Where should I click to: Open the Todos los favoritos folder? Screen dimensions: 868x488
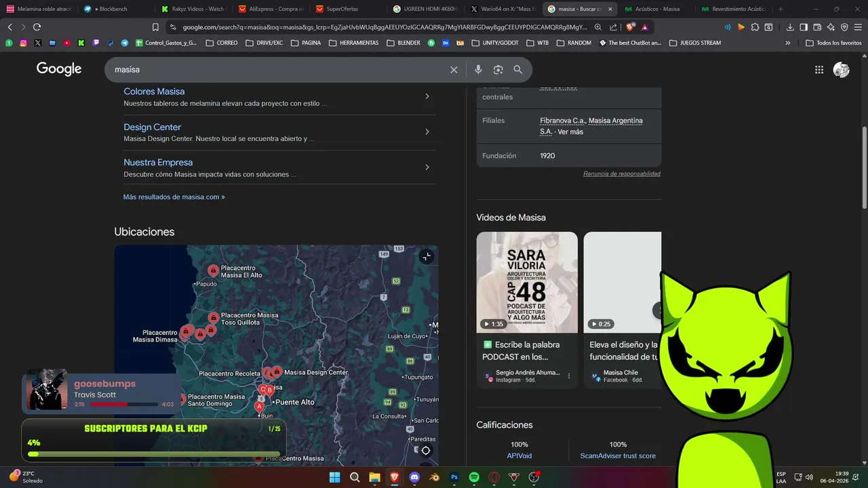pyautogui.click(x=833, y=43)
